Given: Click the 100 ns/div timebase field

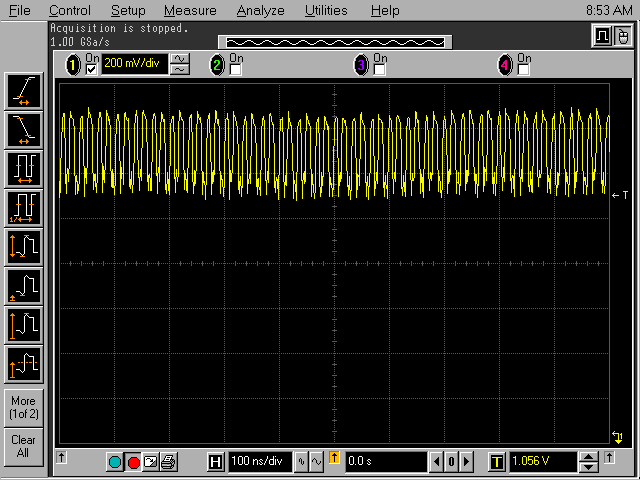Looking at the screenshot, I should (259, 462).
